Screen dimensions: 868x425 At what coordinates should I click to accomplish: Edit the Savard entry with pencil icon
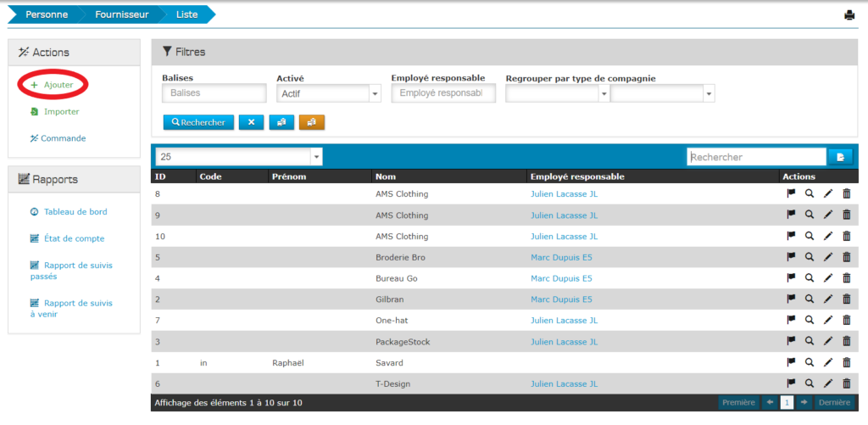click(x=828, y=362)
